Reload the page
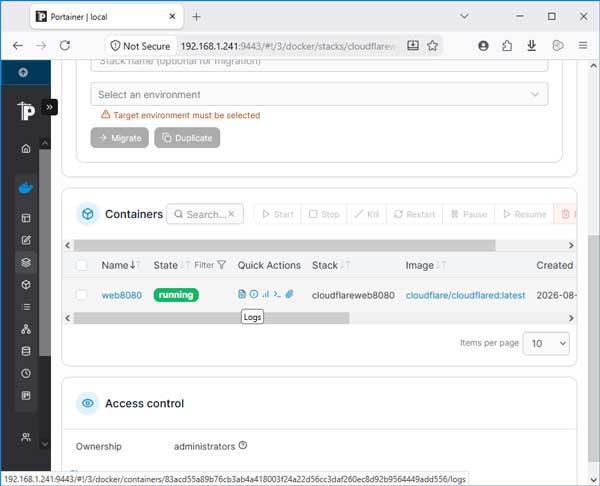Viewport: 600px width, 486px height. coord(65,46)
